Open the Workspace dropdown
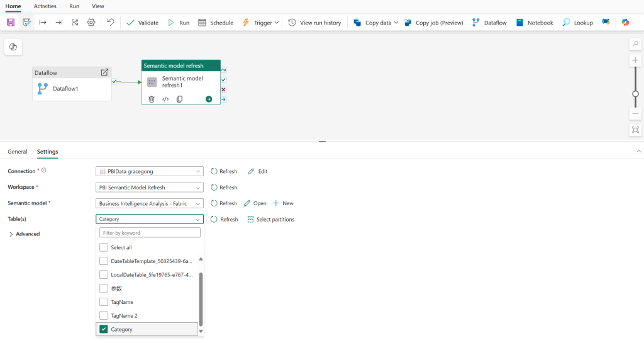 click(150, 188)
